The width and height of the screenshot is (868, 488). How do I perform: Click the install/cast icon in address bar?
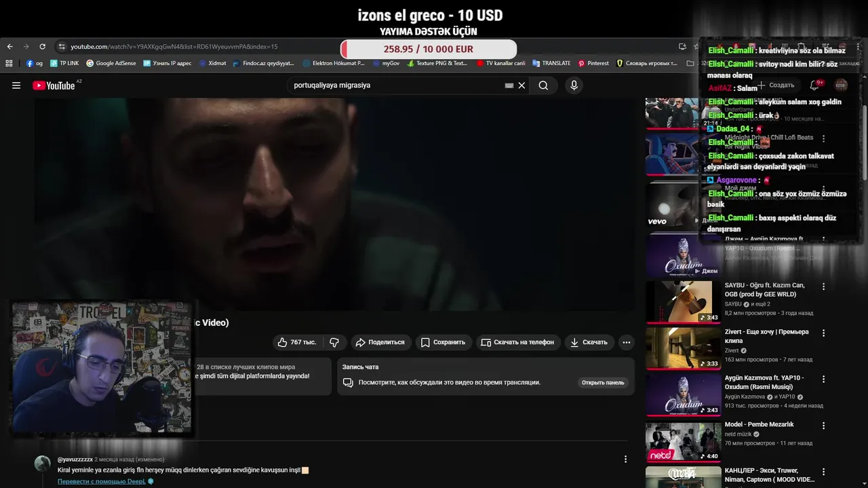[x=682, y=47]
